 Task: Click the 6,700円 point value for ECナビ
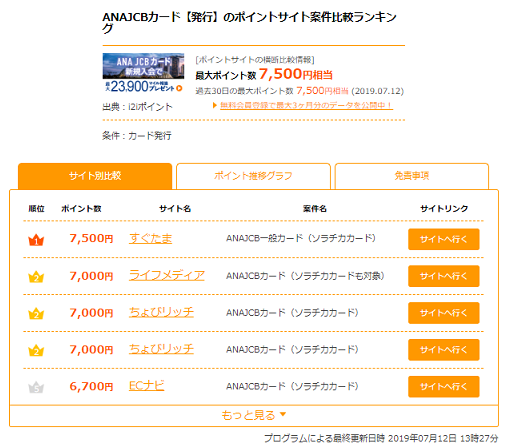[x=91, y=386]
